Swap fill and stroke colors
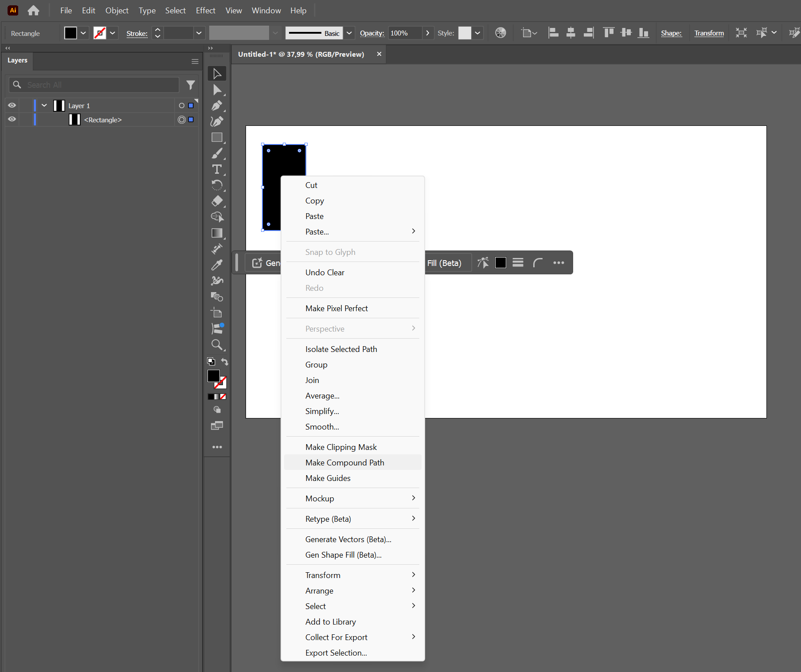The width and height of the screenshot is (801, 672). [x=225, y=362]
